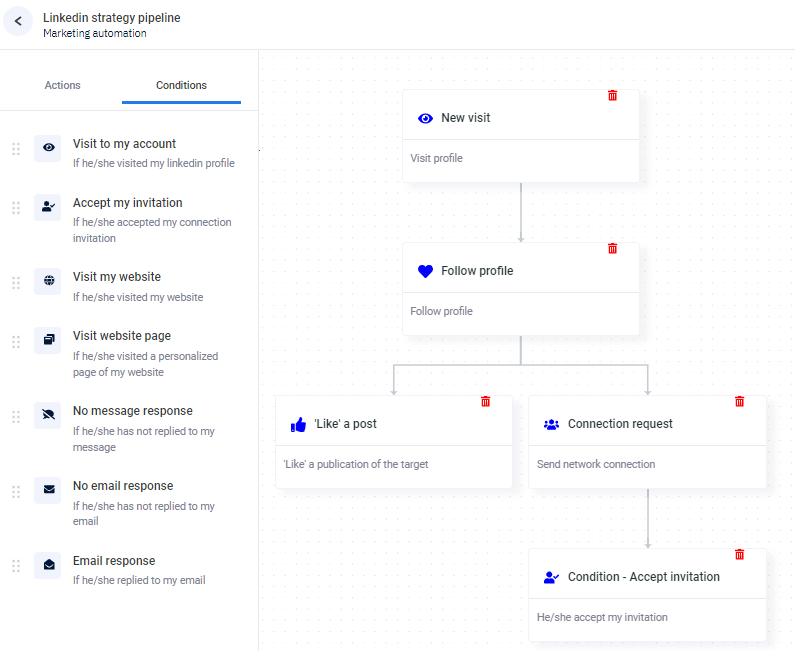Delete the New visit node

coord(613,95)
